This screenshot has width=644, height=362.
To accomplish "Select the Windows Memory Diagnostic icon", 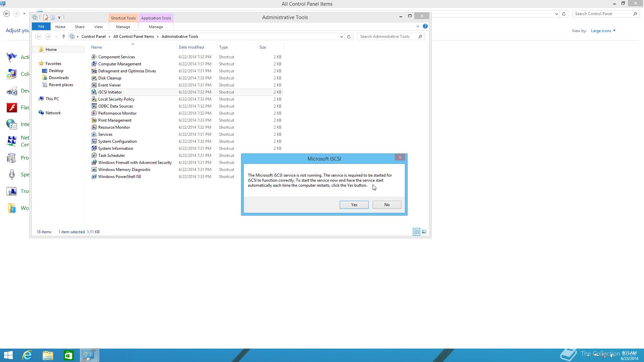I will click(94, 170).
